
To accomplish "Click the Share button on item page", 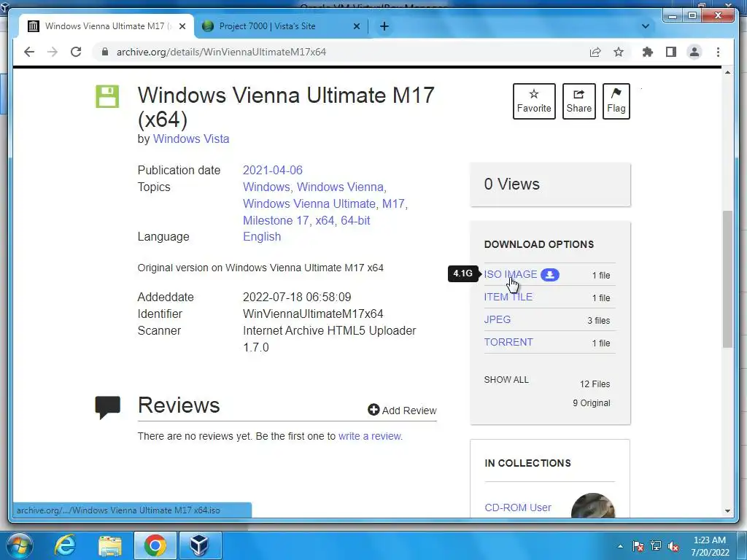I will click(x=578, y=101).
